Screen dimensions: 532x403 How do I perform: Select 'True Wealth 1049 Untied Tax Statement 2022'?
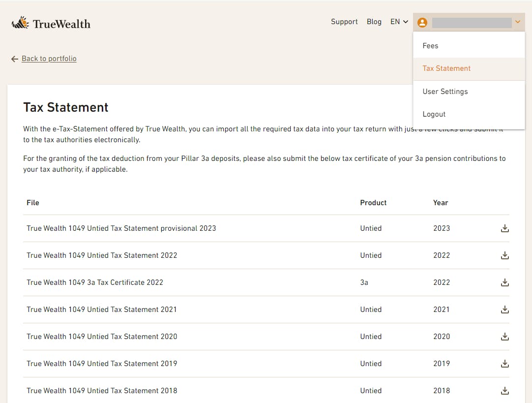pos(102,255)
